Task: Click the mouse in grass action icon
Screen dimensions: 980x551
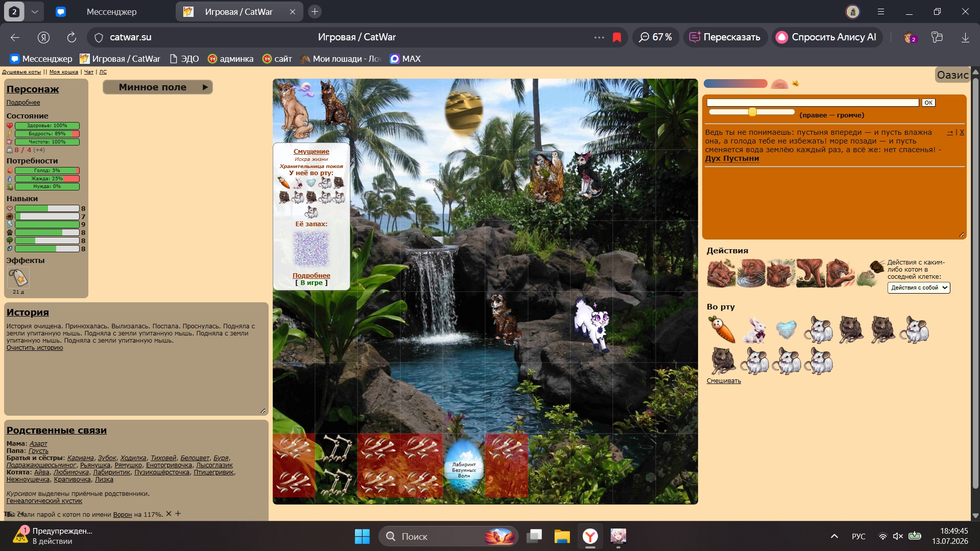Action: [x=870, y=273]
